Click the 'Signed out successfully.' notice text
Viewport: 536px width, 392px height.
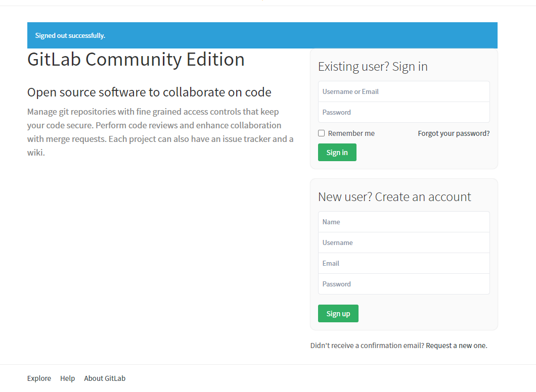point(70,35)
